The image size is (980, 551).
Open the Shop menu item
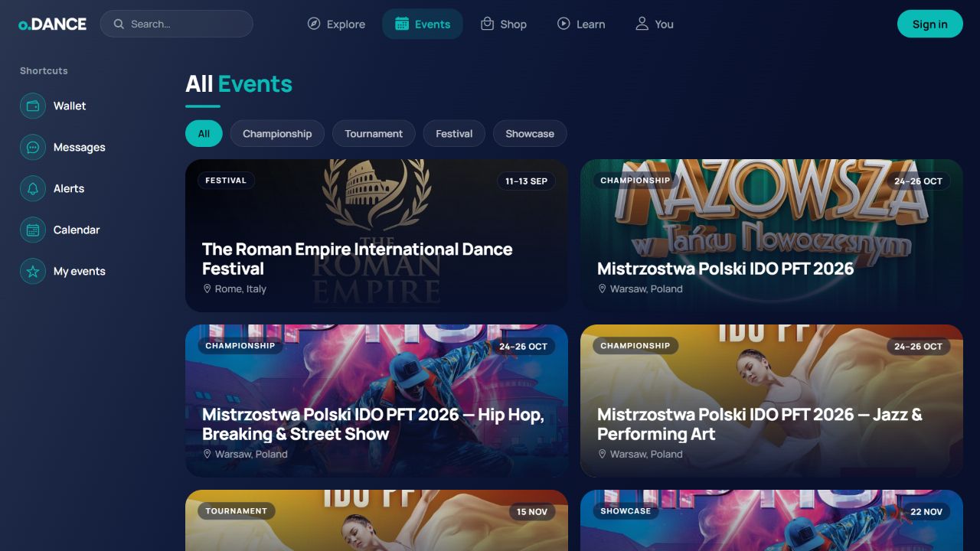(x=504, y=24)
